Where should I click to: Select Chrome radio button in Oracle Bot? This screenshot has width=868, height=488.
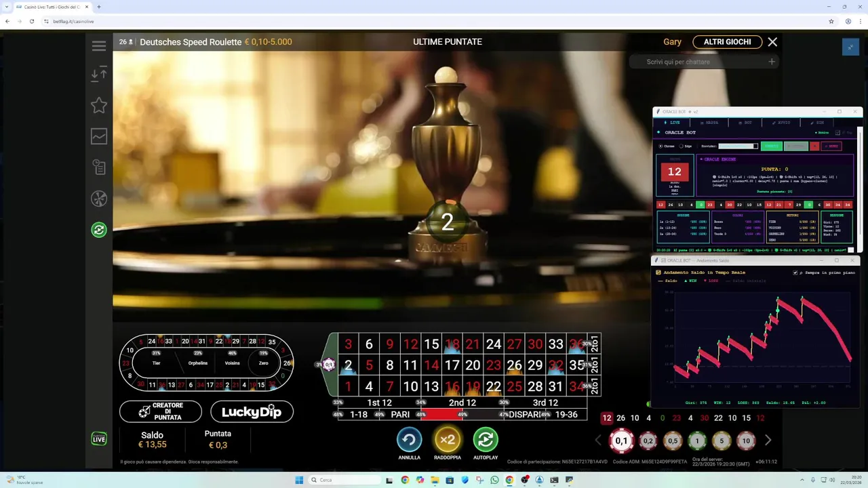point(660,146)
